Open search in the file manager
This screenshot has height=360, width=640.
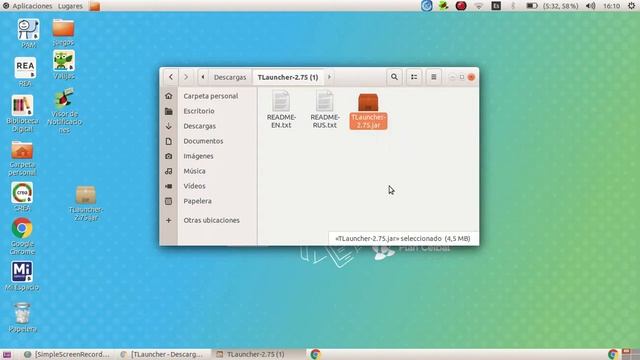click(394, 77)
